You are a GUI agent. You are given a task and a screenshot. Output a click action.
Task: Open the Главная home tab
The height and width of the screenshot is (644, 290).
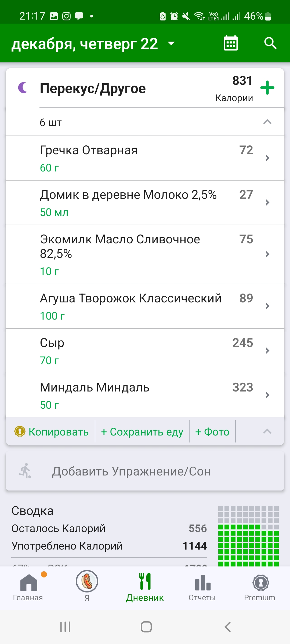pyautogui.click(x=28, y=586)
